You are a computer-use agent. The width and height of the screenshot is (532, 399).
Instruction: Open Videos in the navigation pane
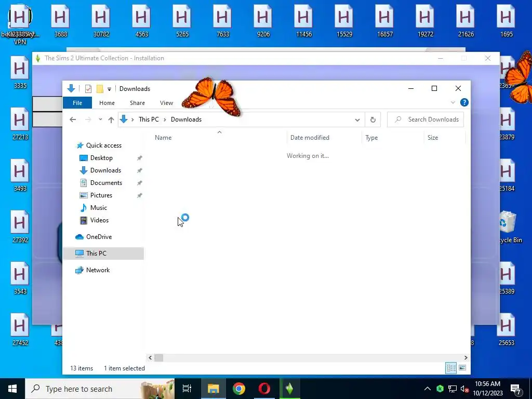click(x=99, y=220)
